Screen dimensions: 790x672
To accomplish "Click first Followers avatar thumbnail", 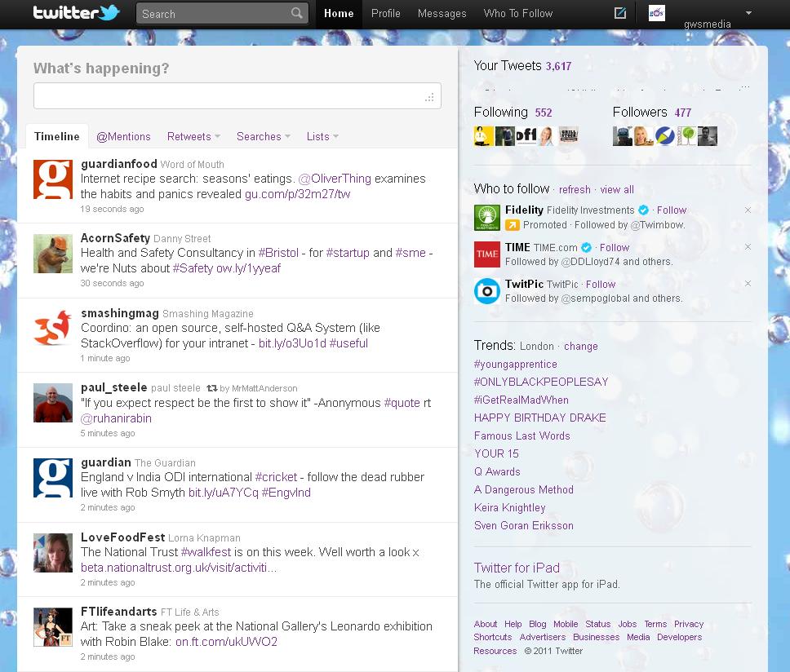I will pos(622,136).
